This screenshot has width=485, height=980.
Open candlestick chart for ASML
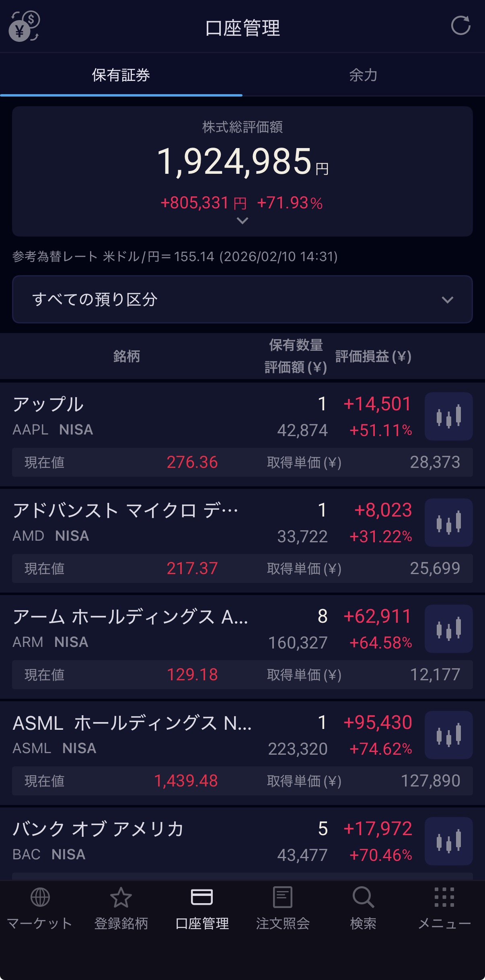[448, 735]
